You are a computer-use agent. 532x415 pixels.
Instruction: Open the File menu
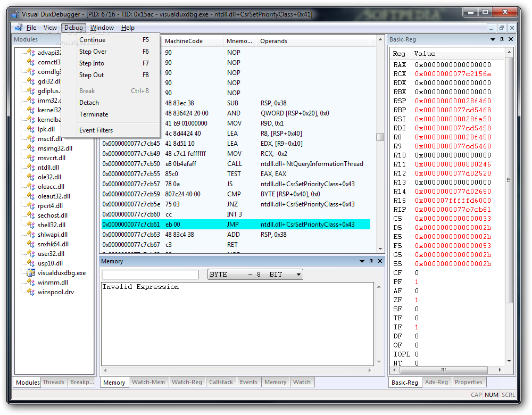[x=31, y=28]
